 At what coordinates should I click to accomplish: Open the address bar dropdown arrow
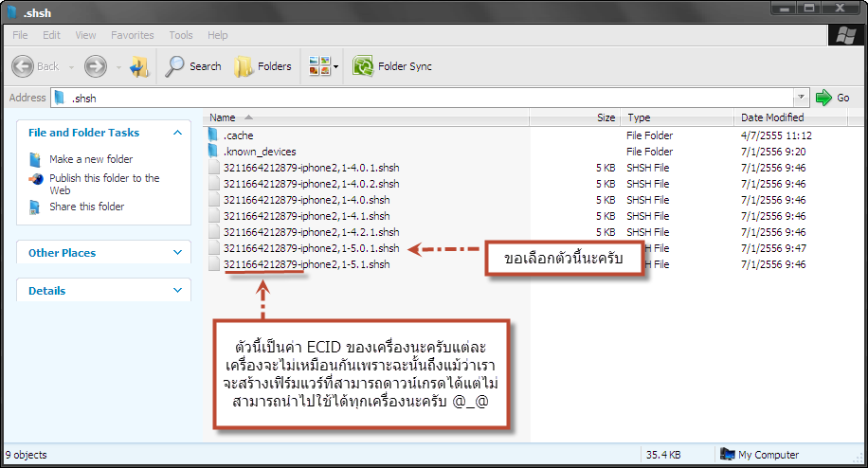point(801,98)
